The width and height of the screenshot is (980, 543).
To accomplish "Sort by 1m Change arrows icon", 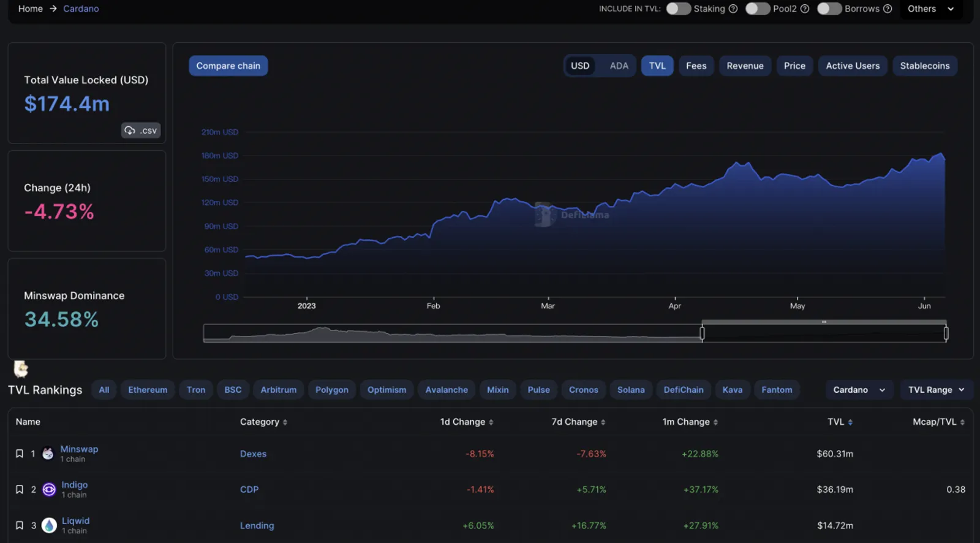I will tap(715, 422).
